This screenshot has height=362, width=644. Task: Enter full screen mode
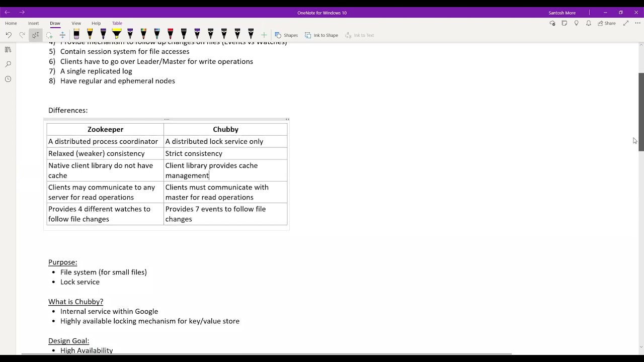[626, 23]
